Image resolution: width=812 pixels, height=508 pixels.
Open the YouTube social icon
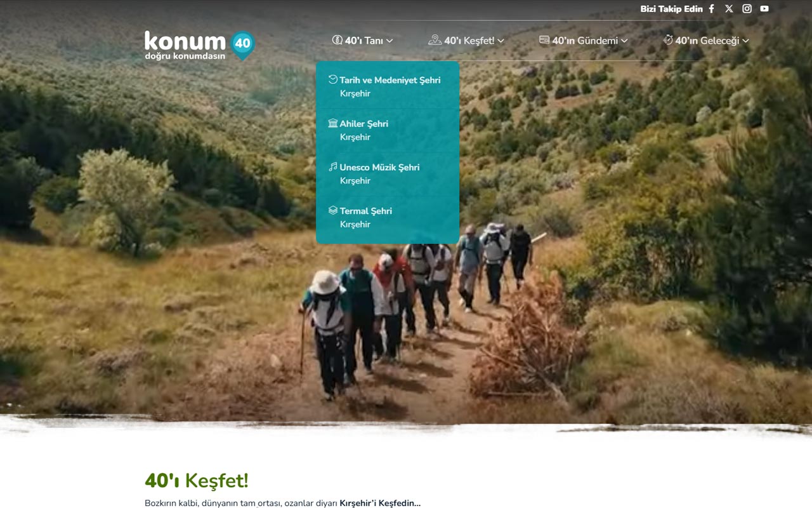point(764,9)
